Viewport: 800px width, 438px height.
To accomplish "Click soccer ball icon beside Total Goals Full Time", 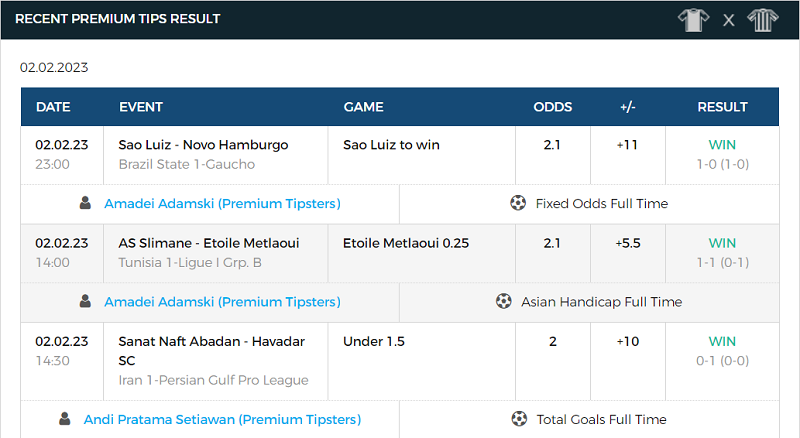I will tap(519, 419).
